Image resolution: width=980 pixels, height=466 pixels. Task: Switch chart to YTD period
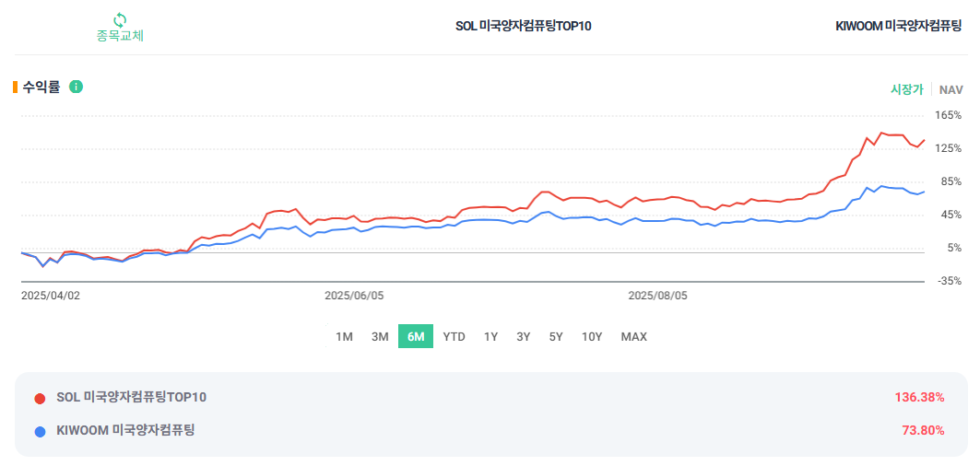(454, 337)
